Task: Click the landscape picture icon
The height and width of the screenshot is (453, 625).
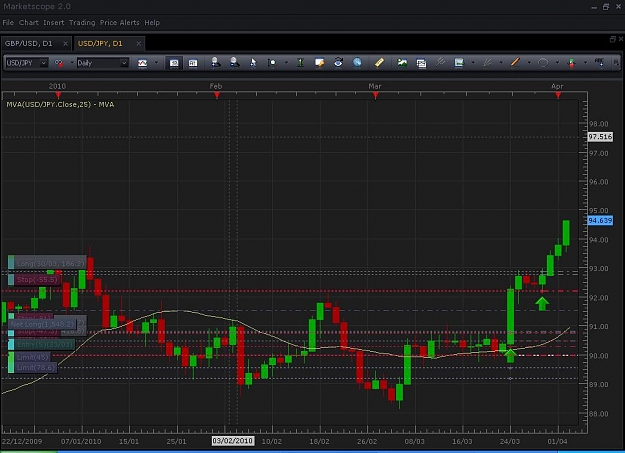Action: 402,62
